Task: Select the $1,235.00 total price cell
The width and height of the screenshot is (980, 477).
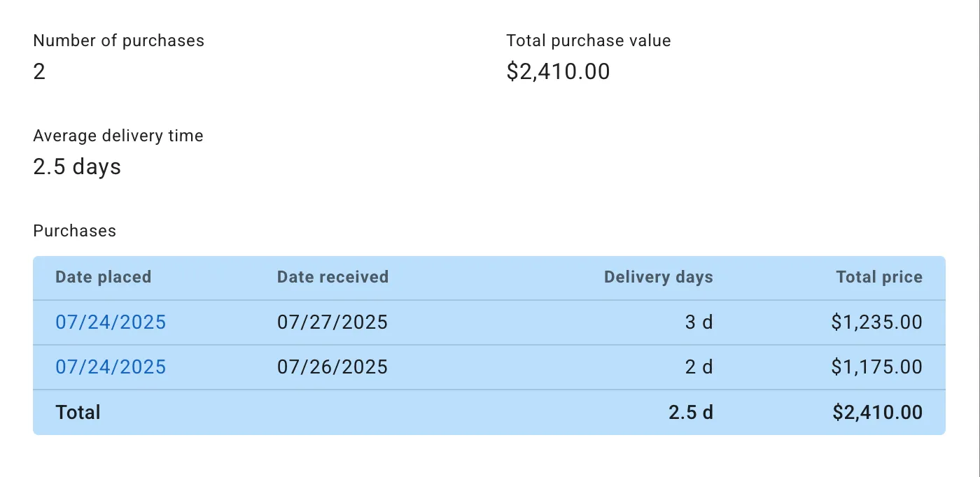Action: pos(877,322)
